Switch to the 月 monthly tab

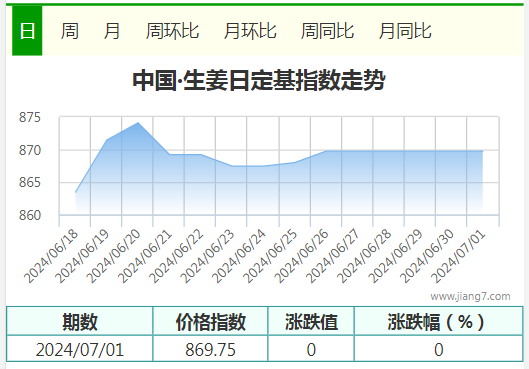click(x=112, y=31)
